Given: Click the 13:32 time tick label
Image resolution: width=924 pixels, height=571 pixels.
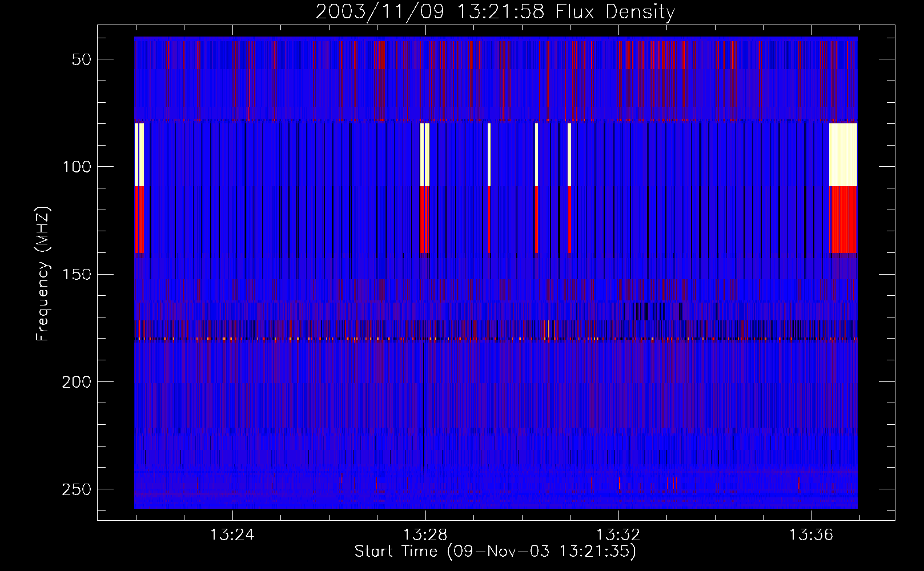Looking at the screenshot, I should coord(618,535).
